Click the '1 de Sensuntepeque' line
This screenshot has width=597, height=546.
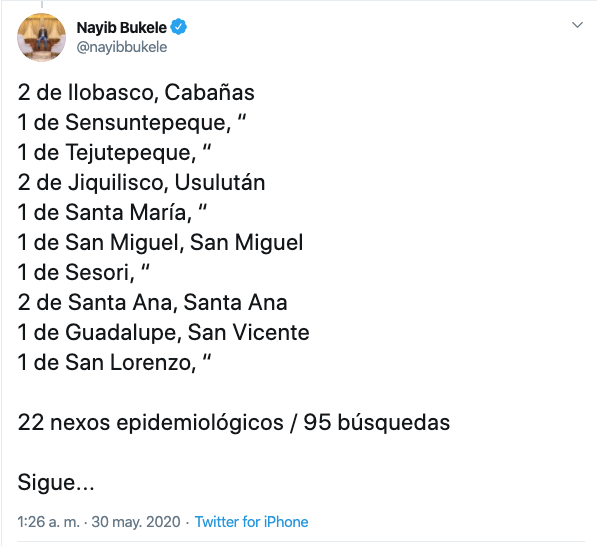click(131, 123)
